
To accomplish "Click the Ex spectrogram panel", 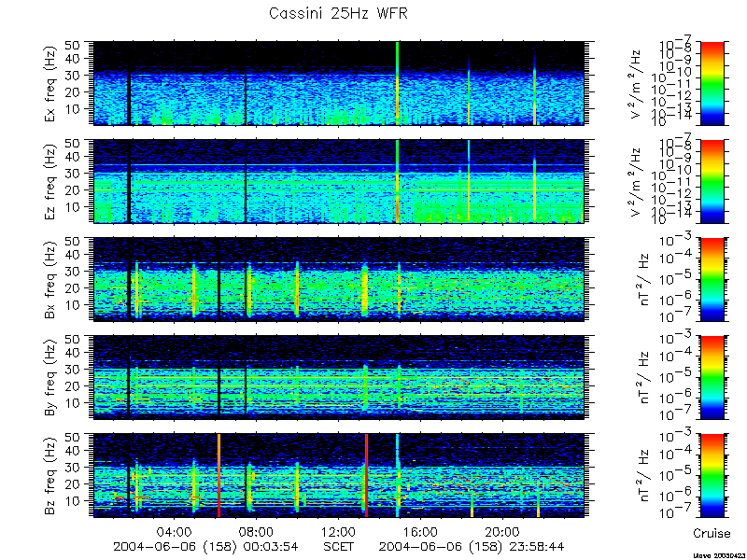I will [x=338, y=83].
